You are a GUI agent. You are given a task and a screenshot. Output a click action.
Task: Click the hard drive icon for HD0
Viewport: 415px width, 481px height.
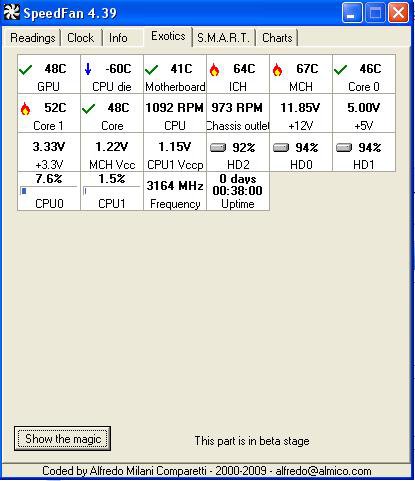281,147
